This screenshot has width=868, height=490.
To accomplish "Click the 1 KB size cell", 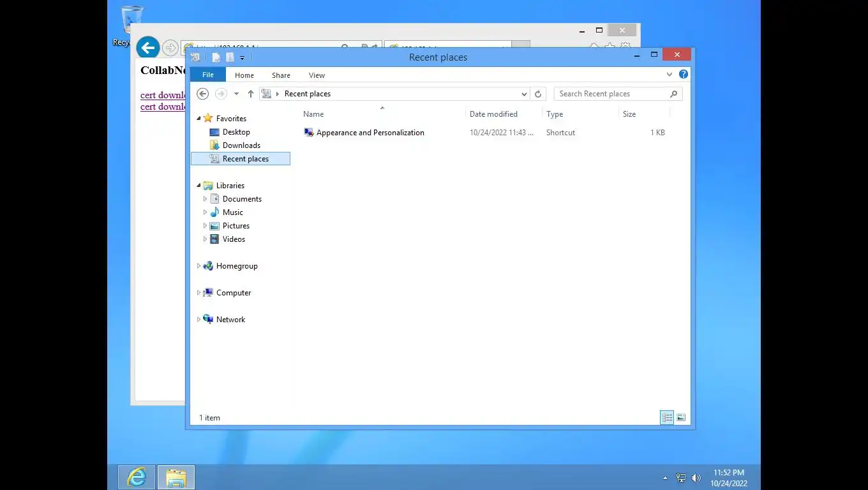I will click(657, 133).
